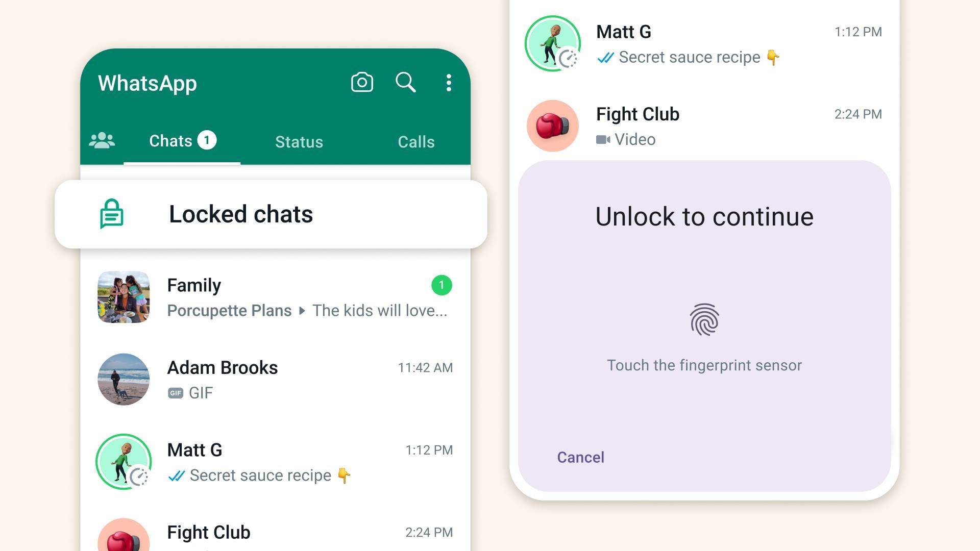Open the Matt G conversation
980x551 pixels.
tap(275, 461)
